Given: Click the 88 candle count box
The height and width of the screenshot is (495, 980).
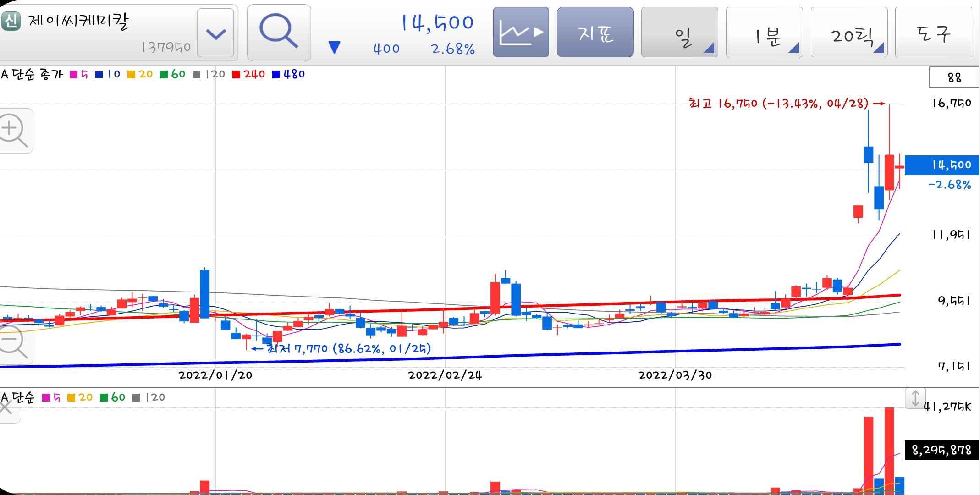Looking at the screenshot, I should pyautogui.click(x=953, y=77).
